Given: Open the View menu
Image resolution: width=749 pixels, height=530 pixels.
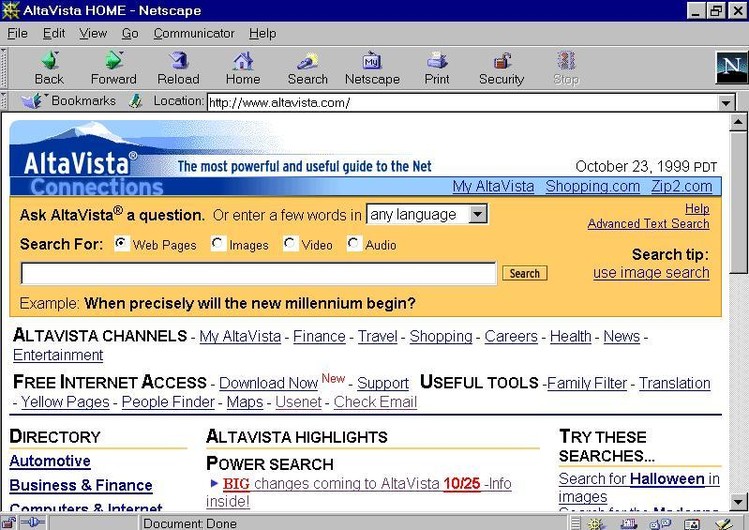Looking at the screenshot, I should tap(93, 33).
